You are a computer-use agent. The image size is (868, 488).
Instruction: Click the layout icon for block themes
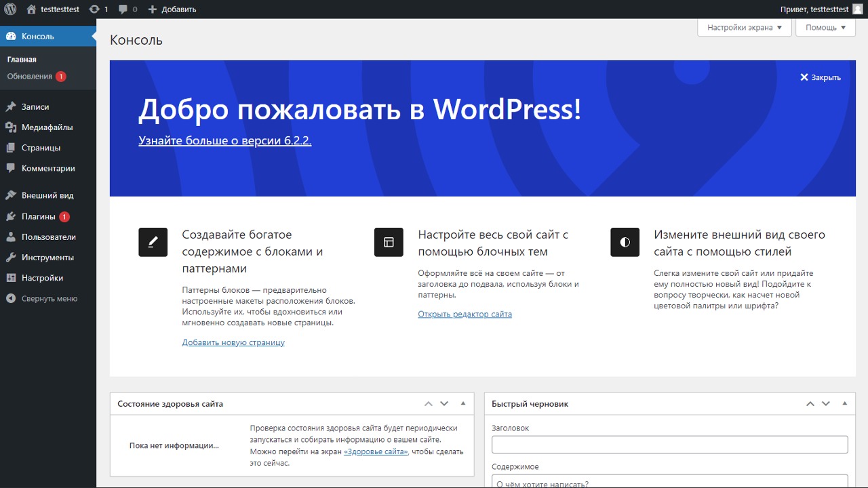389,242
